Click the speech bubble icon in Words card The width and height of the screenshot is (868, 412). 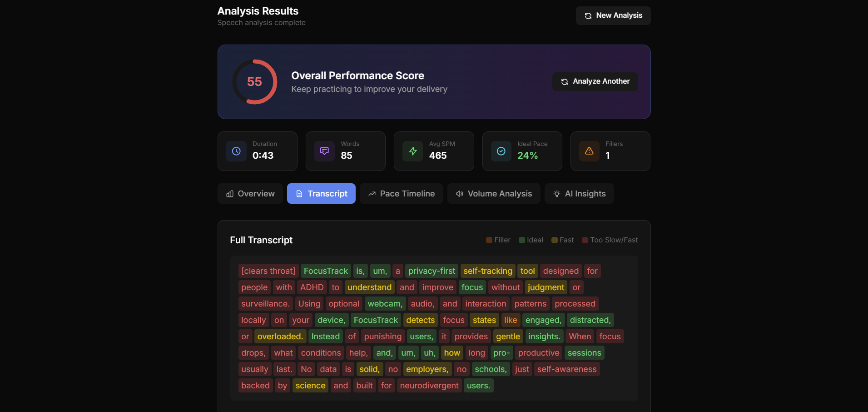click(x=324, y=151)
